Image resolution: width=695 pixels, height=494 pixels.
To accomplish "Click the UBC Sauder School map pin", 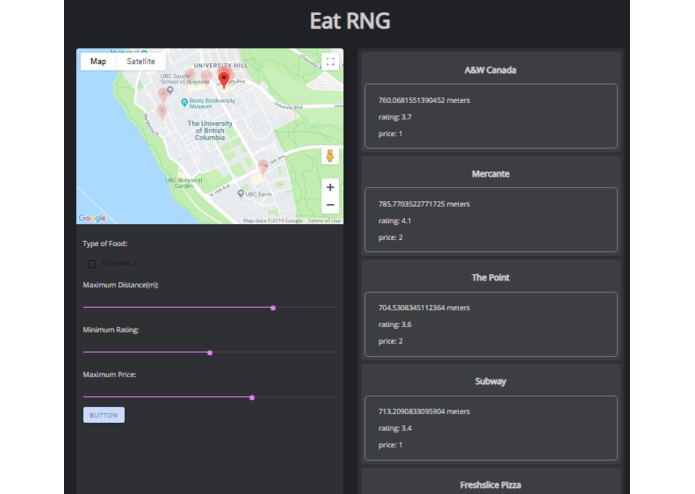I will pyautogui.click(x=170, y=90).
